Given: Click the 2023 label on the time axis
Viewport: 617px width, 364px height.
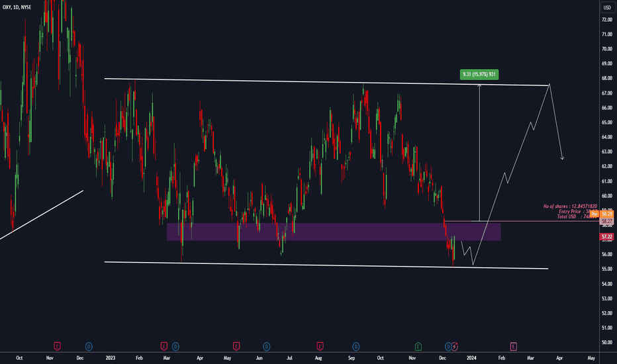Looking at the screenshot, I should [x=111, y=358].
